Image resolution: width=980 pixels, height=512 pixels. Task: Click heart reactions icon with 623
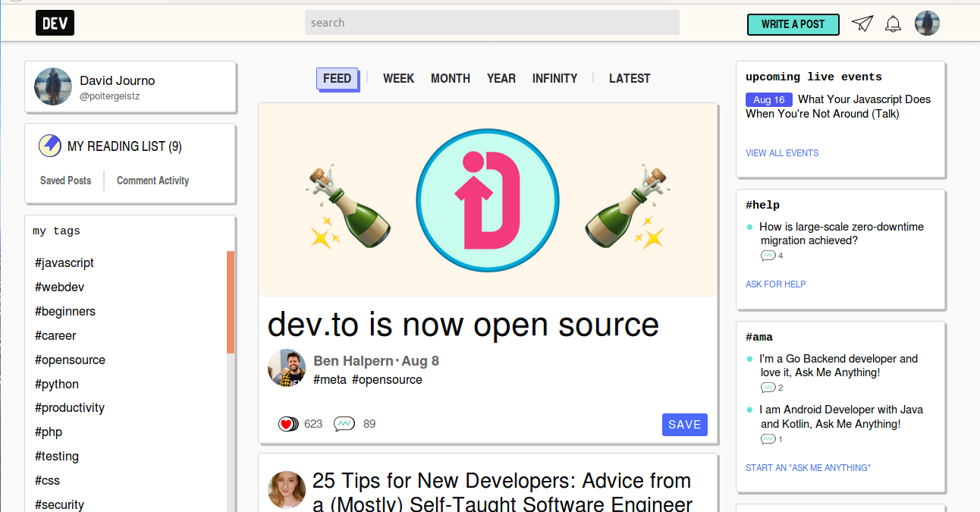coord(287,424)
